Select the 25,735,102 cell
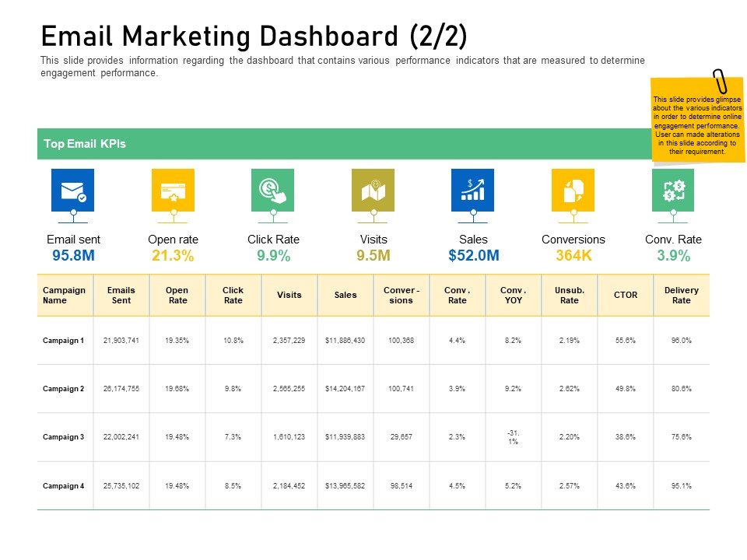This screenshot has height=560, width=747. tap(121, 485)
